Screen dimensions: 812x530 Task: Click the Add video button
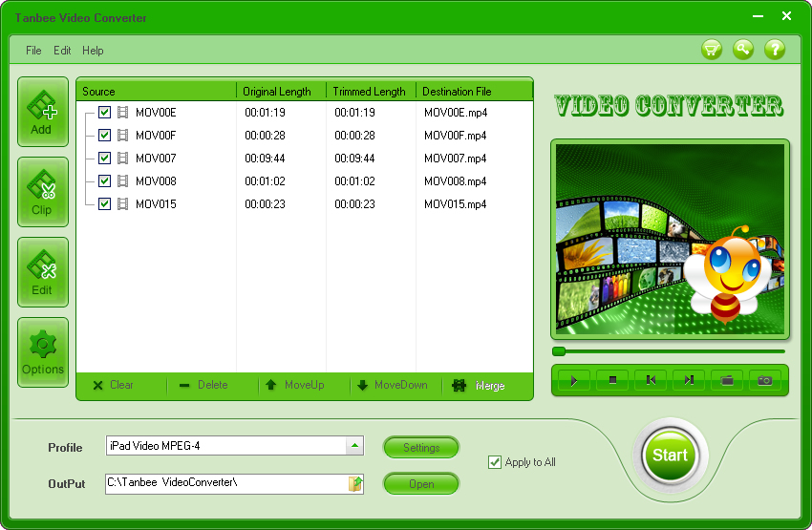click(x=42, y=112)
